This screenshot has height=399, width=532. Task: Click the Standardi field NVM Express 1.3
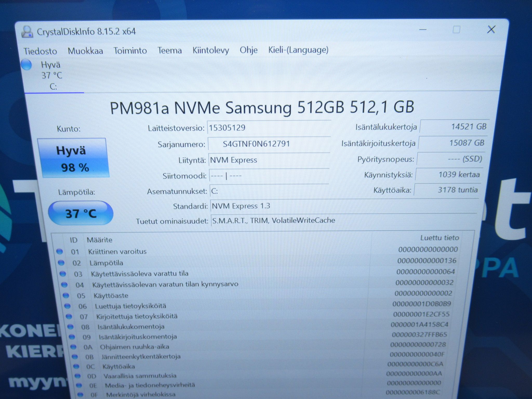pos(344,206)
